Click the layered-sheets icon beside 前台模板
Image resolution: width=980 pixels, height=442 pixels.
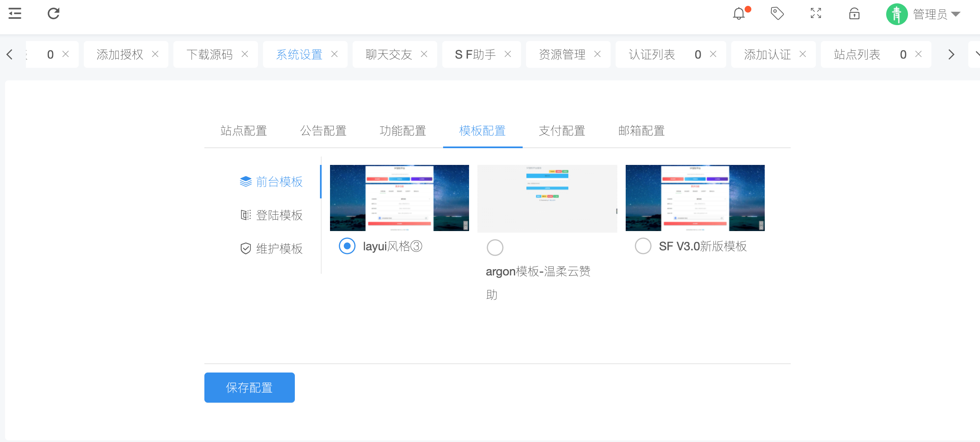tap(246, 182)
